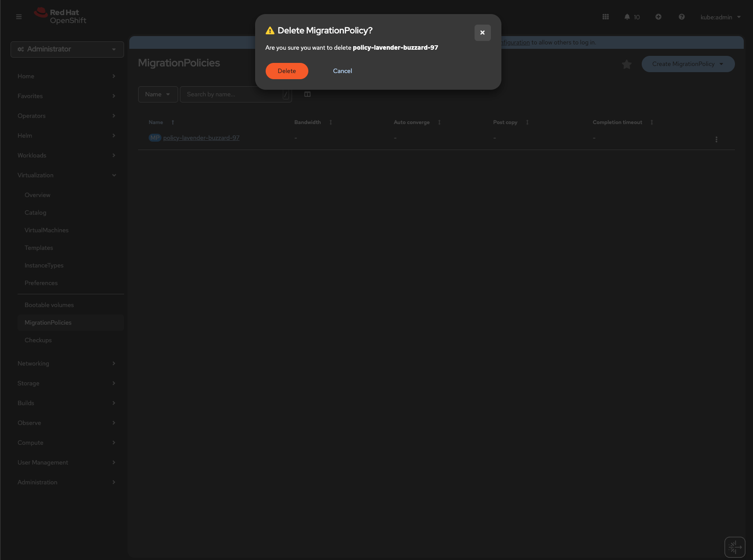Sort the table by Bandwidth column
The height and width of the screenshot is (560, 753).
pyautogui.click(x=313, y=122)
